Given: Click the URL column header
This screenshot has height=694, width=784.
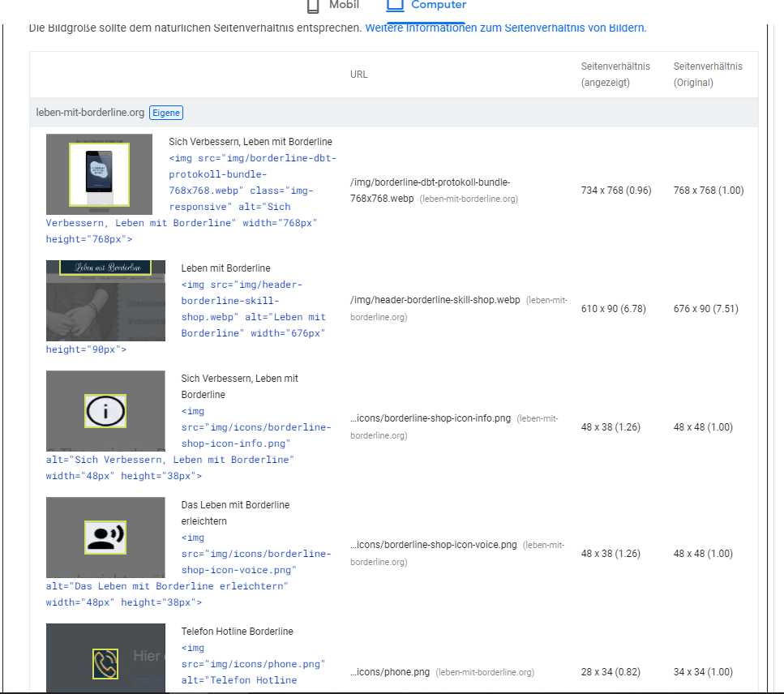Looking at the screenshot, I should pos(358,75).
